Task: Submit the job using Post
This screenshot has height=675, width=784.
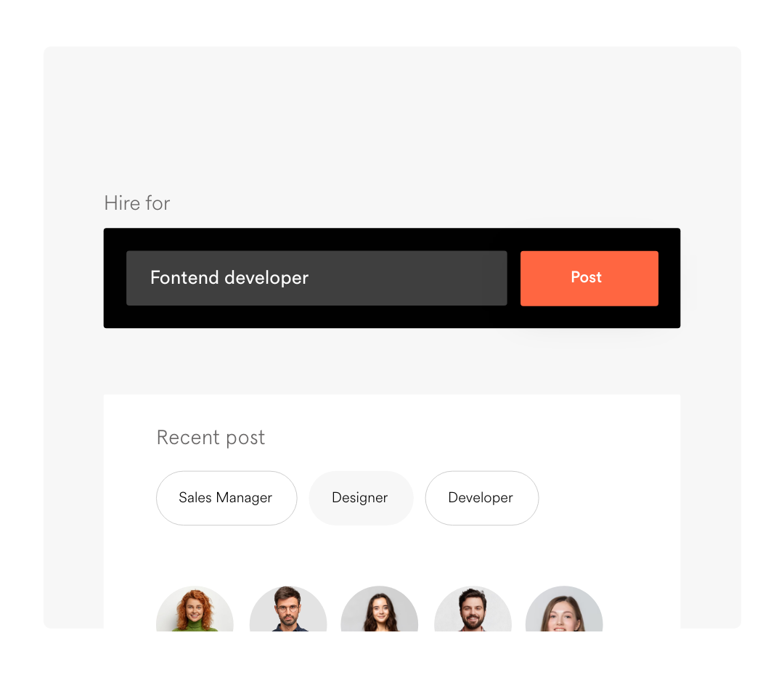Action: 589,278
